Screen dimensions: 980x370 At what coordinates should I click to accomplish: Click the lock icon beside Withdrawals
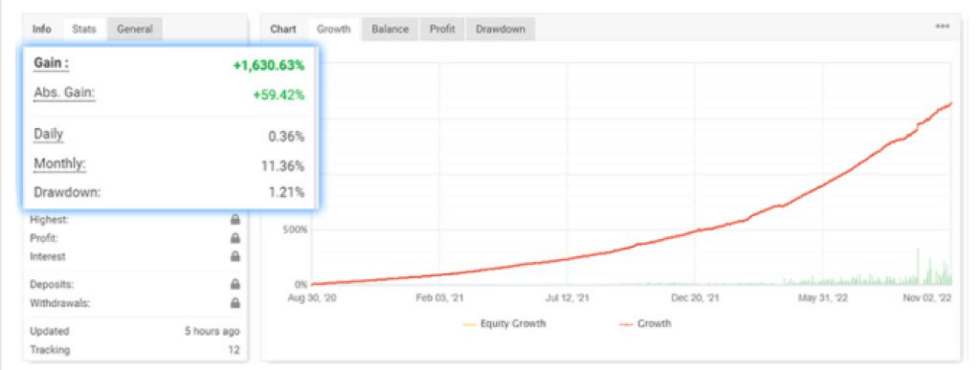(235, 303)
